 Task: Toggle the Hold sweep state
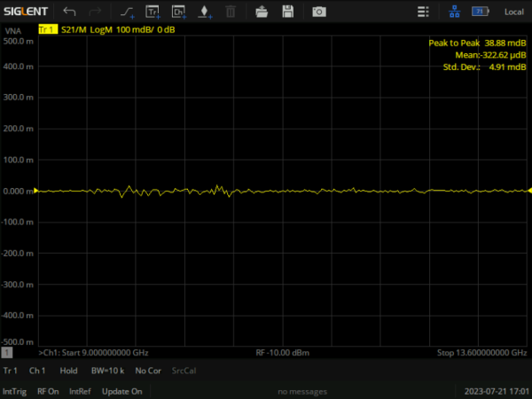coord(67,370)
